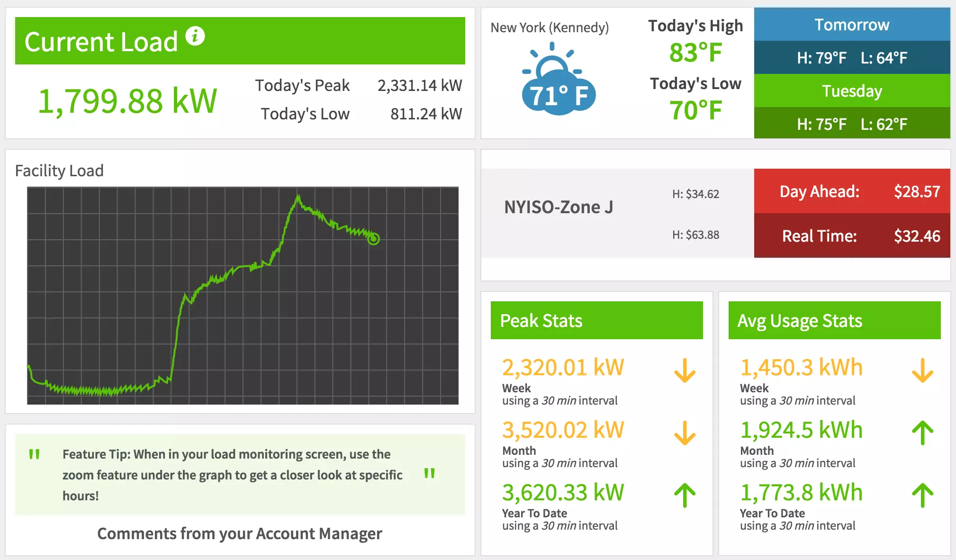The height and width of the screenshot is (560, 956).
Task: Click the opening quote mark in the feature tip
Action: tap(34, 454)
